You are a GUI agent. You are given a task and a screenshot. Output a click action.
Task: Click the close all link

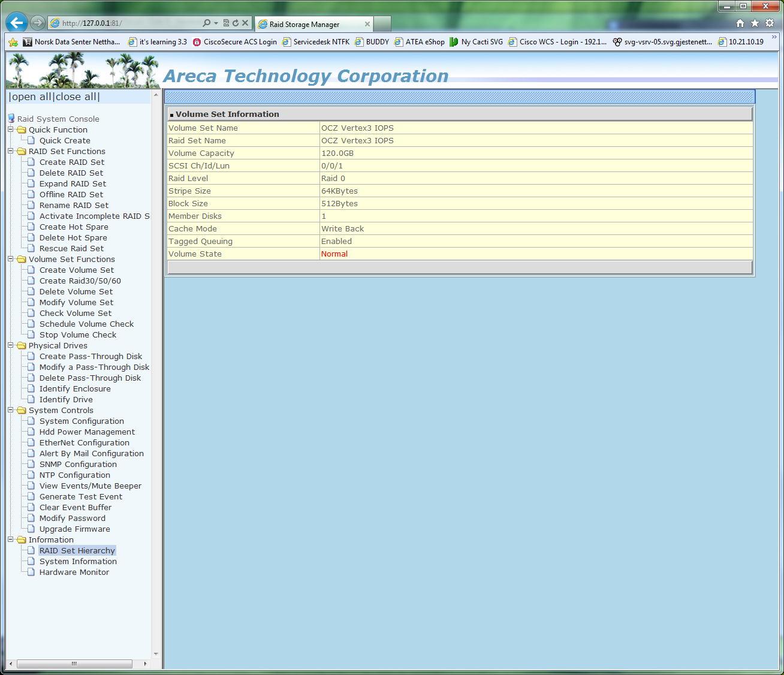coord(77,97)
